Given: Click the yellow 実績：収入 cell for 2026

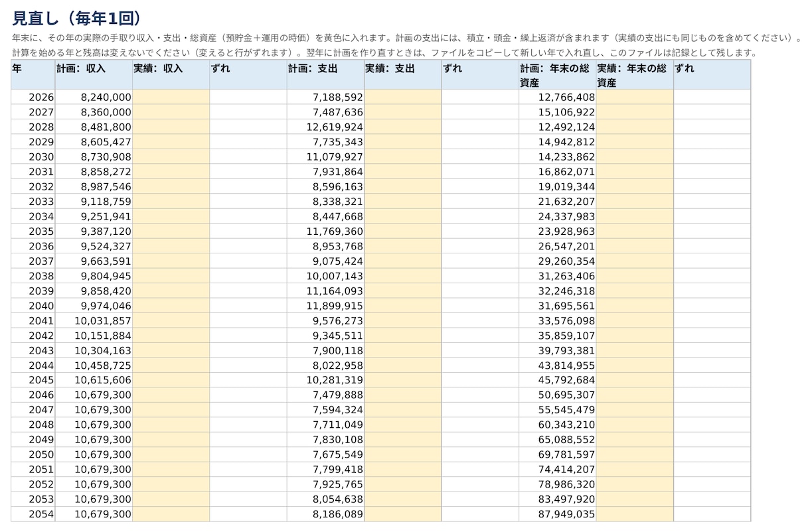Looking at the screenshot, I should 171,98.
